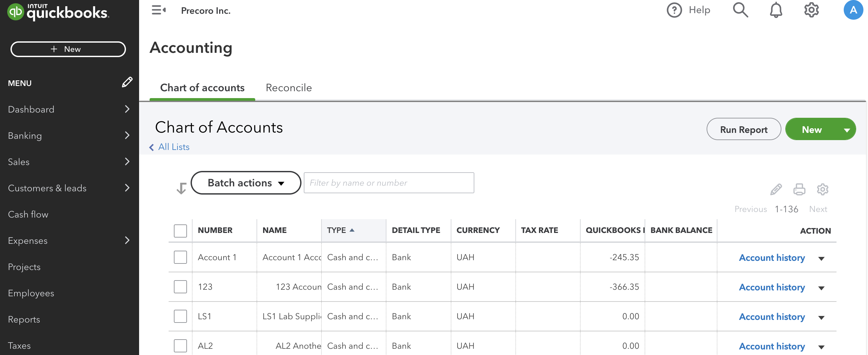This screenshot has height=355, width=868.
Task: Select the Chart of accounts tab
Action: [202, 88]
